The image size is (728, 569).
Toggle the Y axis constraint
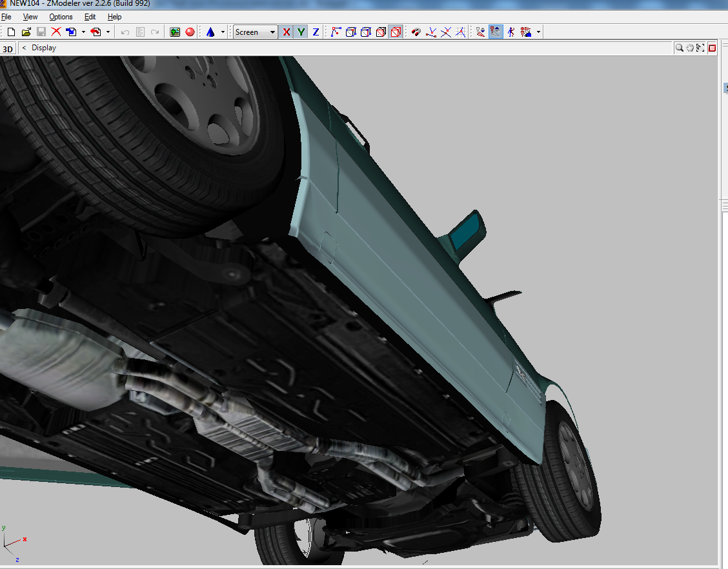click(300, 31)
